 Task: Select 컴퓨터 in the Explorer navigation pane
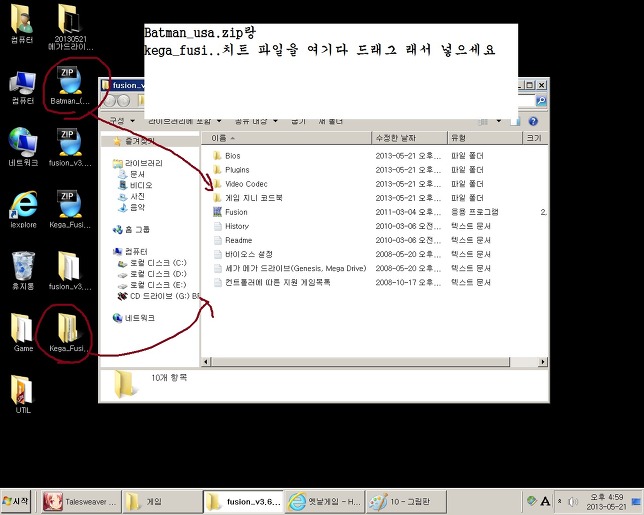coord(130,251)
